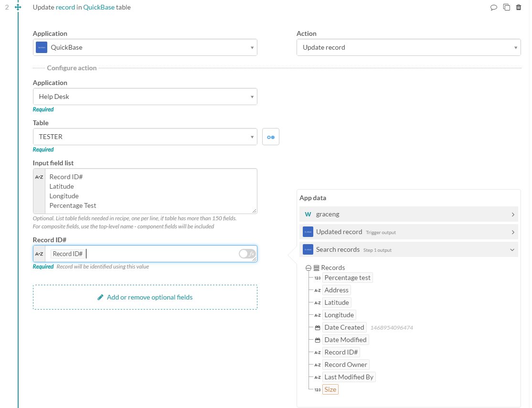The image size is (532, 408).
Task: Select Record ID# pill in Records tree
Action: coord(341,352)
